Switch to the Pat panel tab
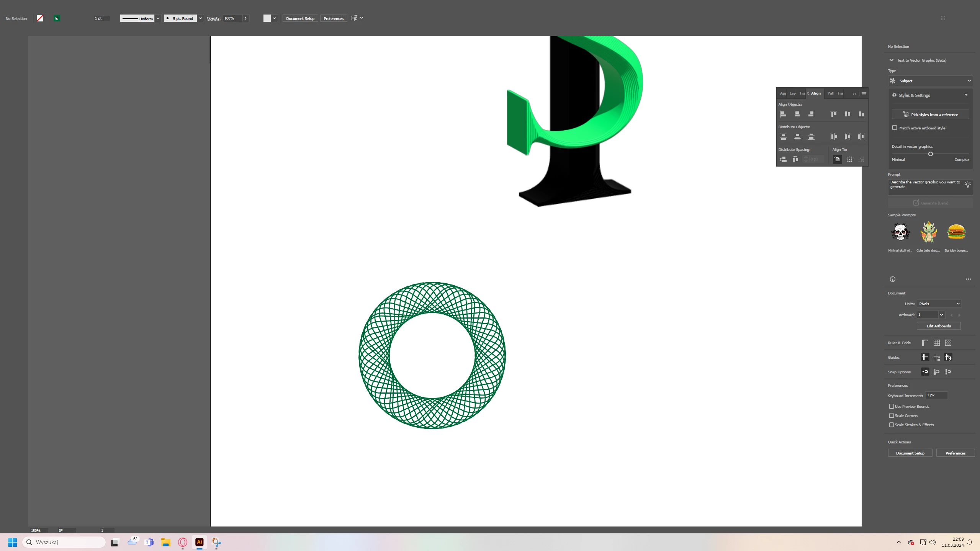 pos(830,93)
